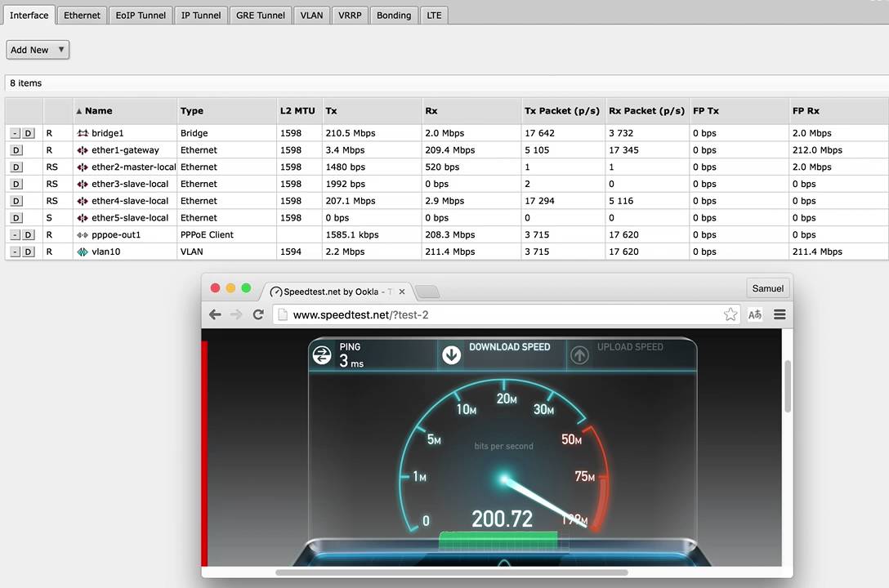Open the EoIP Tunnel tab

141,16
